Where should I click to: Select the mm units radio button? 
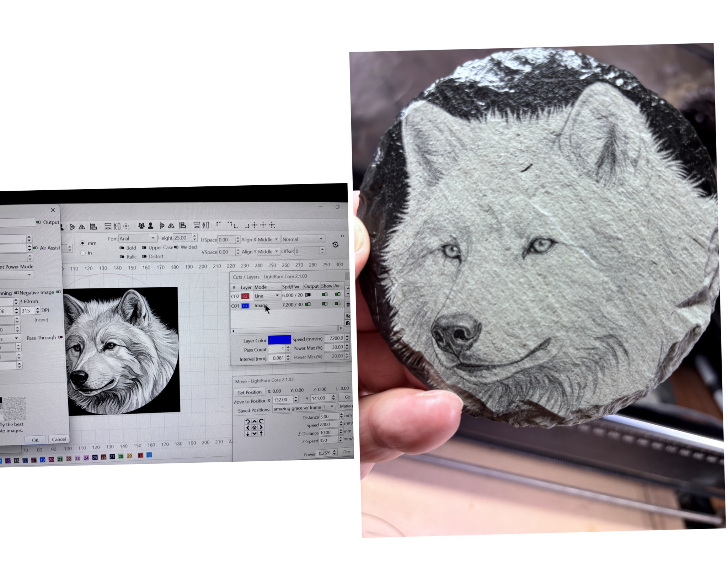83,243
